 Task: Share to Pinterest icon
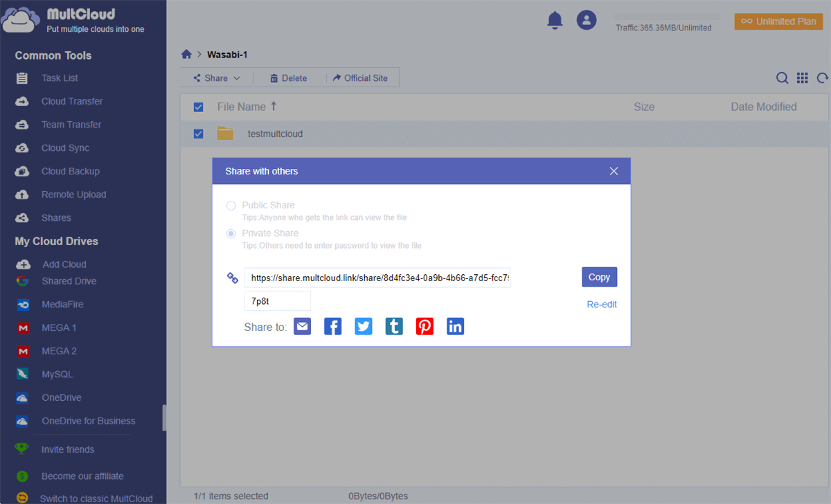[x=425, y=326]
